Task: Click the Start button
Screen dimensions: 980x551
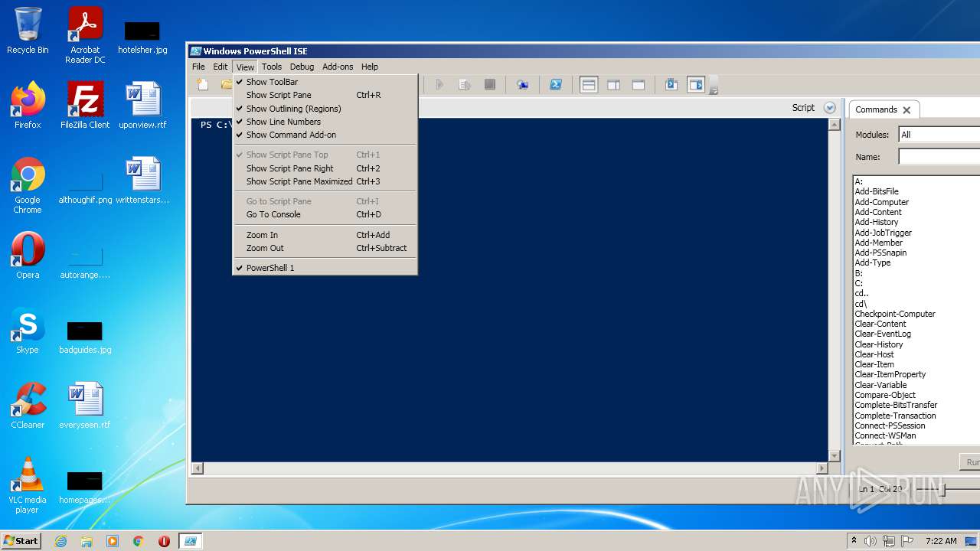Action: pos(21,541)
